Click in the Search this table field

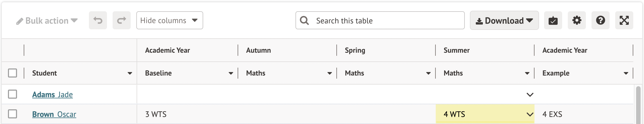pos(387,21)
